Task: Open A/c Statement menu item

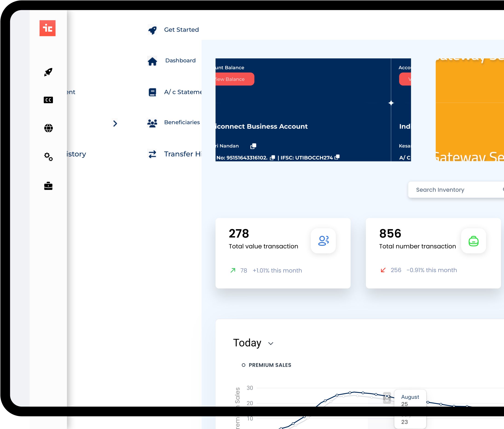Action: 183,92
